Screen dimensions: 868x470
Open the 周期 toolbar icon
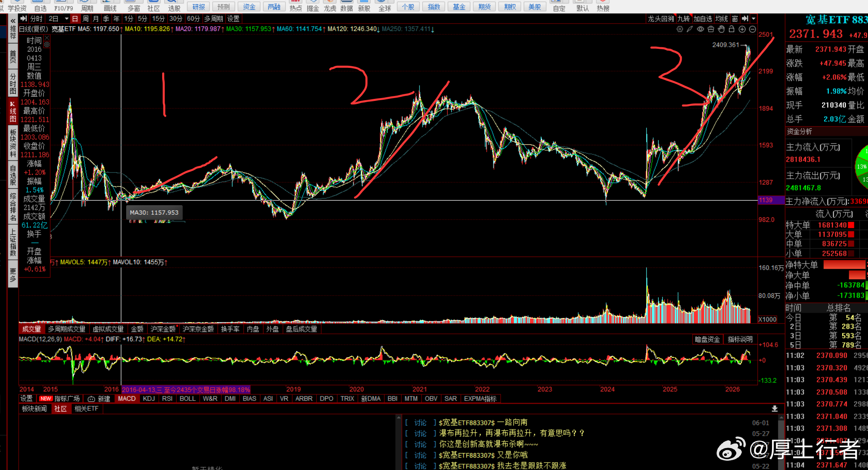click(x=87, y=6)
